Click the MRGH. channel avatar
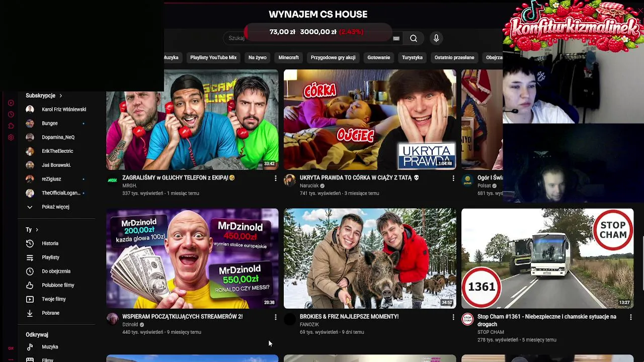This screenshot has width=644, height=362. click(x=112, y=180)
